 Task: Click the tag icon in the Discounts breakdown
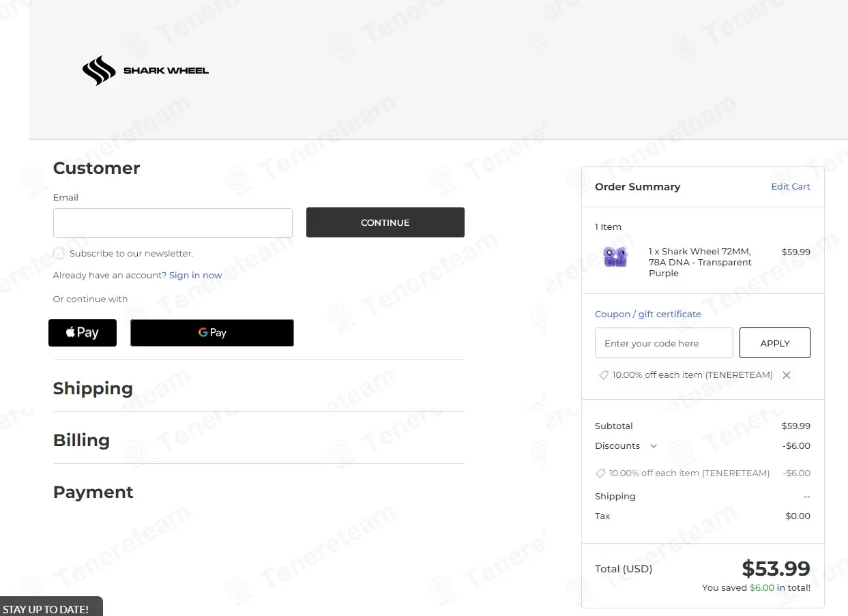600,473
